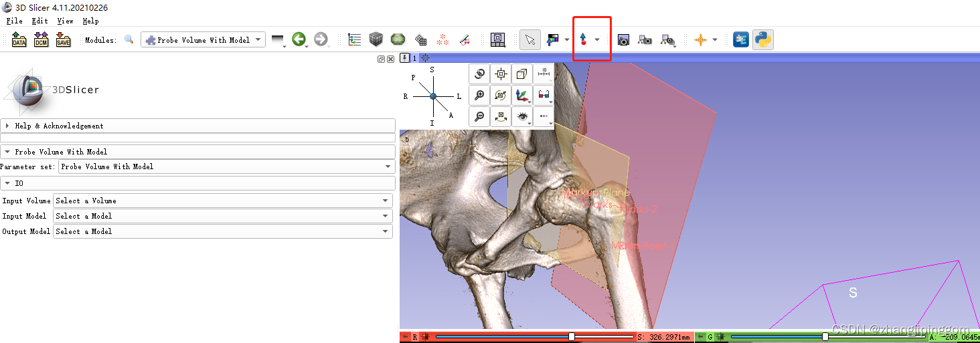Click the load DATA toolbar icon
Viewport: 980px width, 343px height.
[19, 40]
